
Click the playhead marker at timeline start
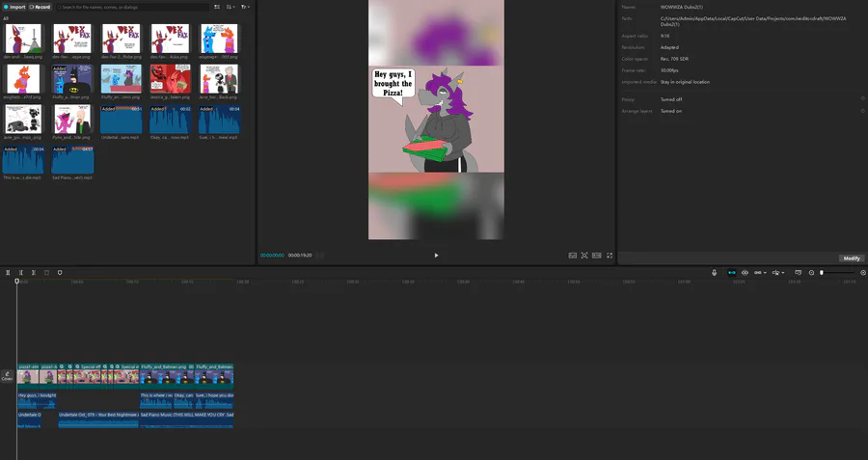[x=16, y=282]
